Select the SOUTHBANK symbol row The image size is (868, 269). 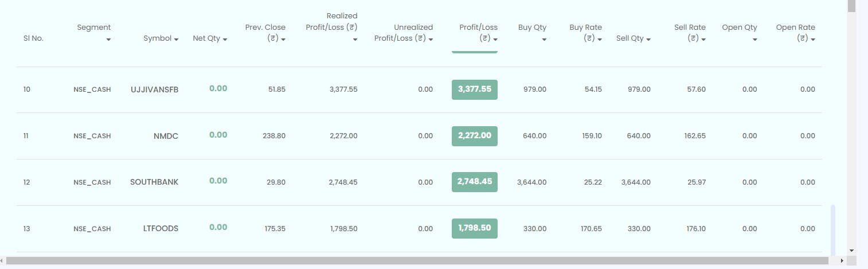pyautogui.click(x=154, y=182)
